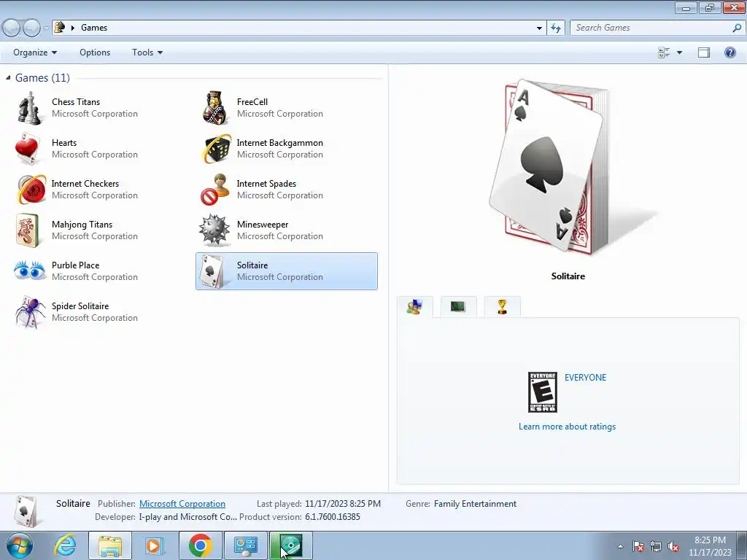Select the Purble Place eyes icon
The image size is (747, 560).
29,271
